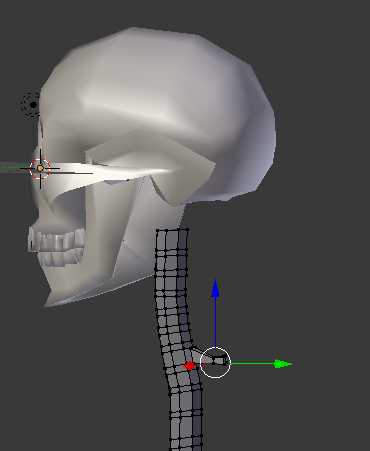The height and width of the screenshot is (451, 370).
Task: Grab the green Y-axis manipulator arrow
Action: point(283,364)
